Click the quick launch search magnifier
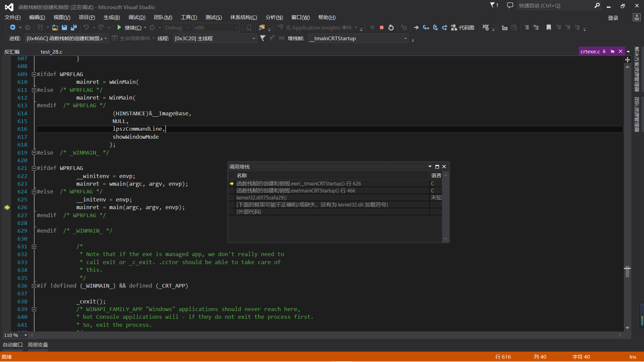The height and width of the screenshot is (362, 644). 597,5
